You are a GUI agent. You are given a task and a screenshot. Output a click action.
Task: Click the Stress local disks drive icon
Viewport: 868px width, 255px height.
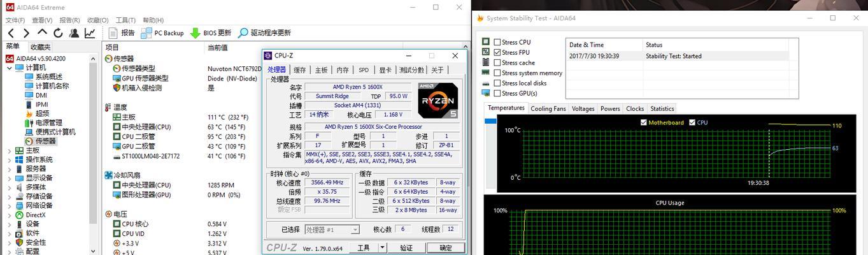(x=486, y=83)
